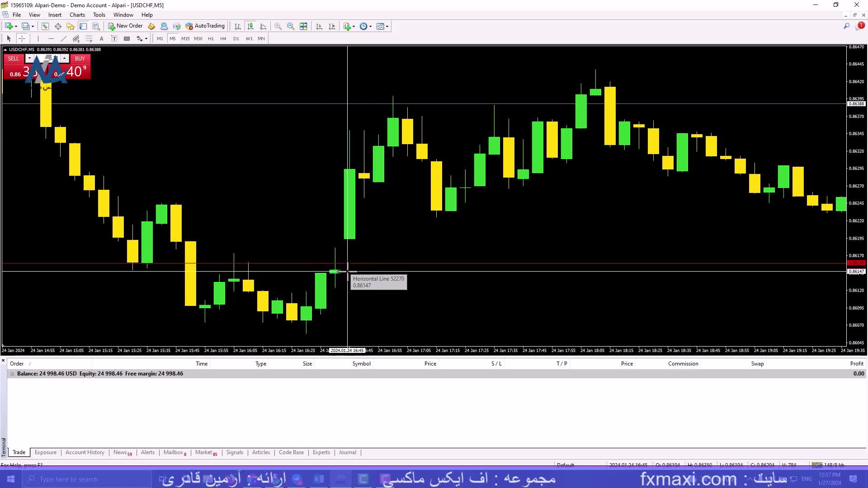
Task: Click the New Order button
Action: click(125, 26)
